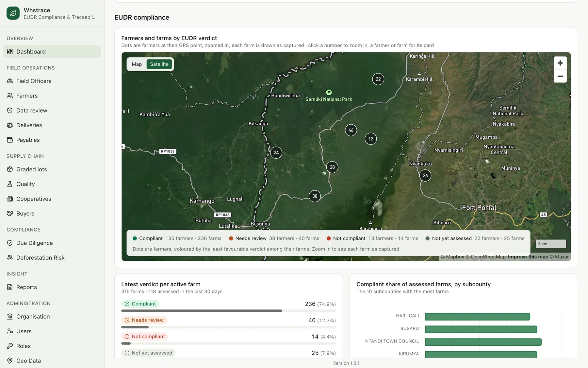
Task: Click the Whstrace leaf logo icon
Action: pyautogui.click(x=13, y=13)
